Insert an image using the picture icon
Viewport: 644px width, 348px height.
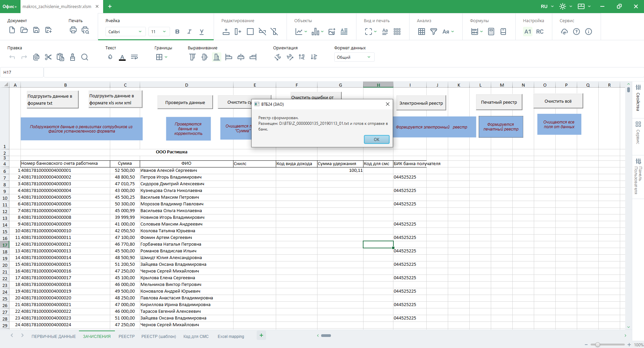coord(332,32)
